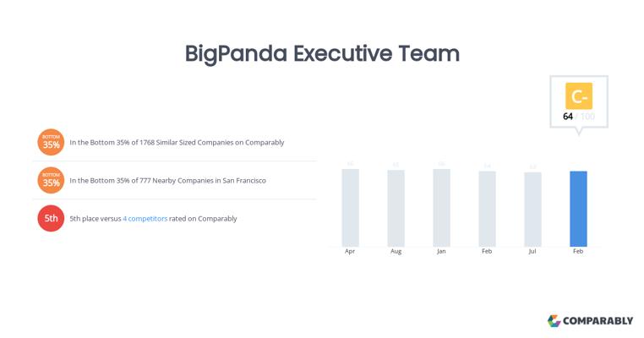Click the Jan bar in the chart

(441, 207)
